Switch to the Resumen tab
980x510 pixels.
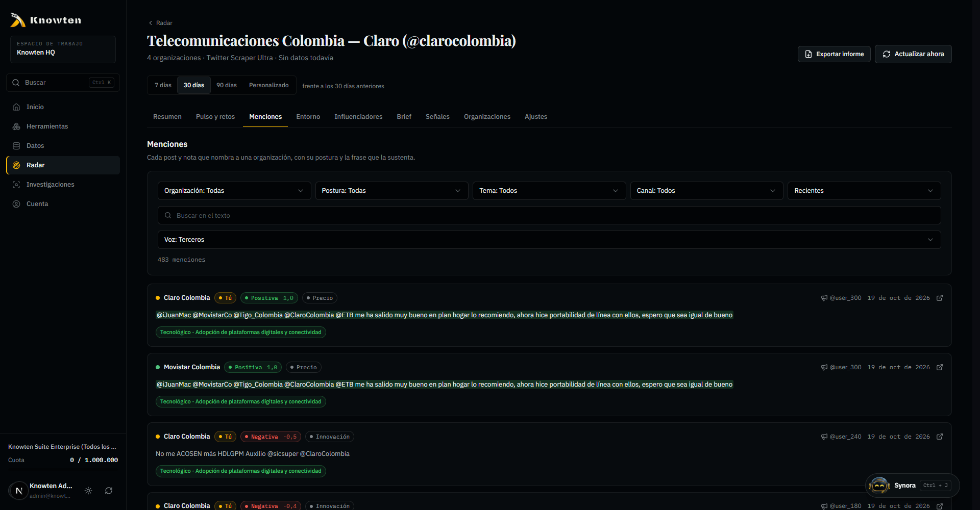tap(167, 117)
